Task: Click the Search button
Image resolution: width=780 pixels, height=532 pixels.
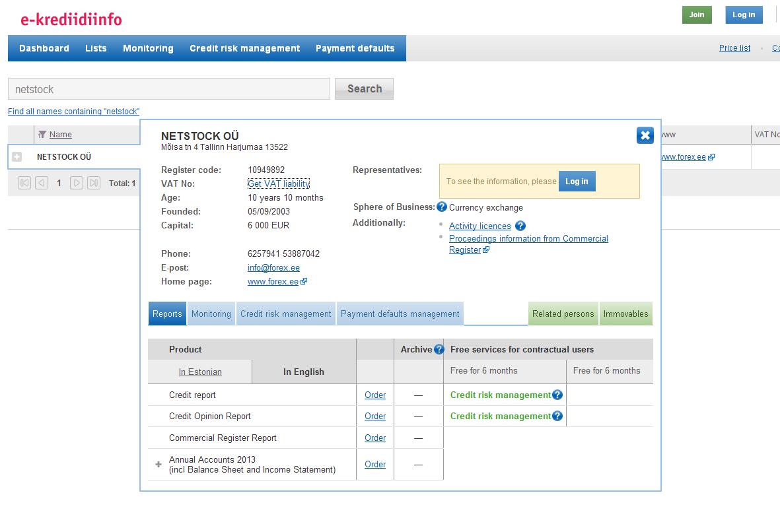Action: pyautogui.click(x=364, y=88)
